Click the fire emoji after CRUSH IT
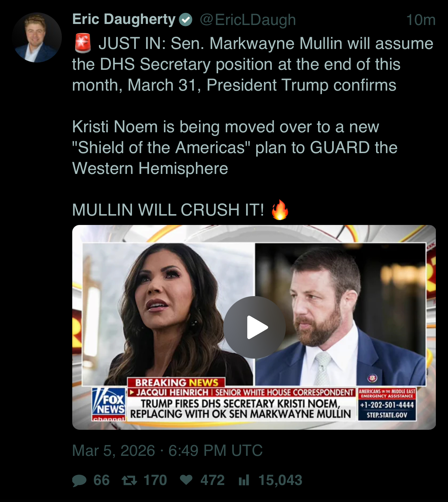This screenshot has width=448, height=502. pos(280,210)
